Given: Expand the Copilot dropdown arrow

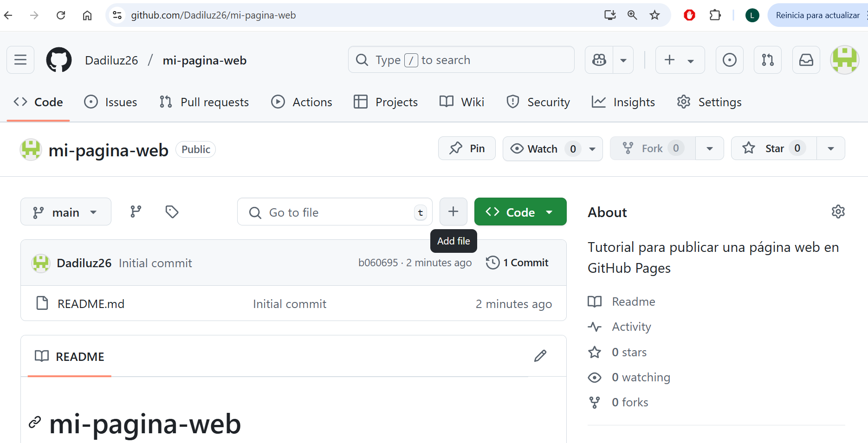Looking at the screenshot, I should pos(623,60).
